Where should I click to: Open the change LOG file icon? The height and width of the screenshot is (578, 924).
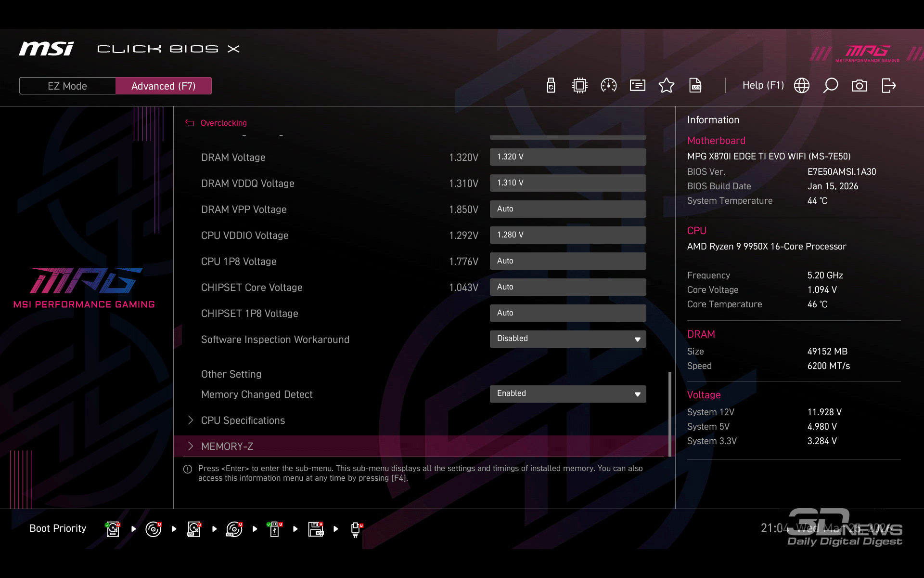pyautogui.click(x=695, y=86)
